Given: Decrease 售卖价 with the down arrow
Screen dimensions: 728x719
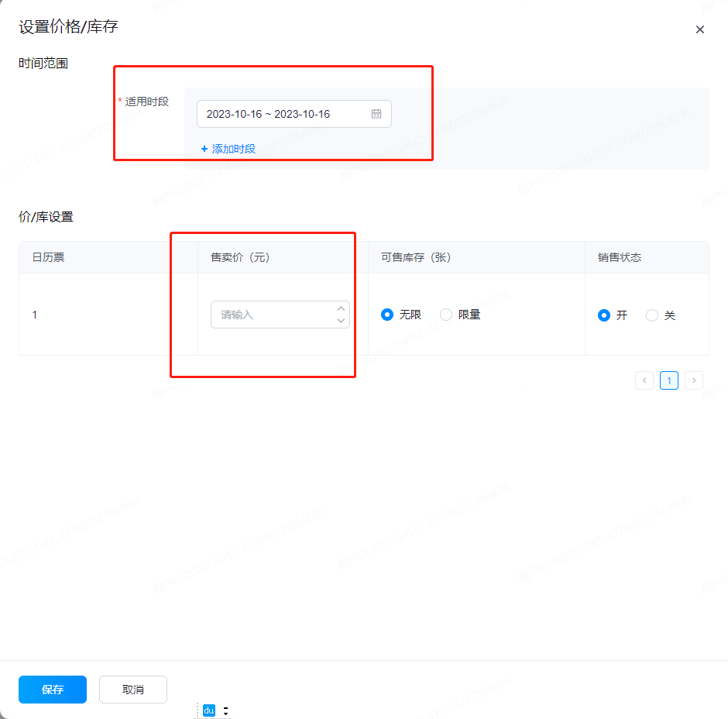Looking at the screenshot, I should pyautogui.click(x=341, y=321).
